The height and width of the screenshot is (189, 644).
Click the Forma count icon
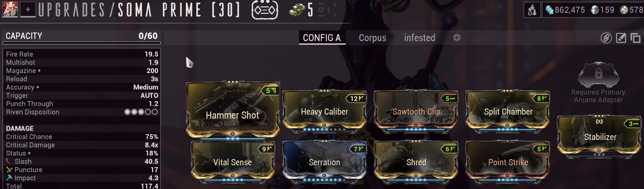pos(297,10)
